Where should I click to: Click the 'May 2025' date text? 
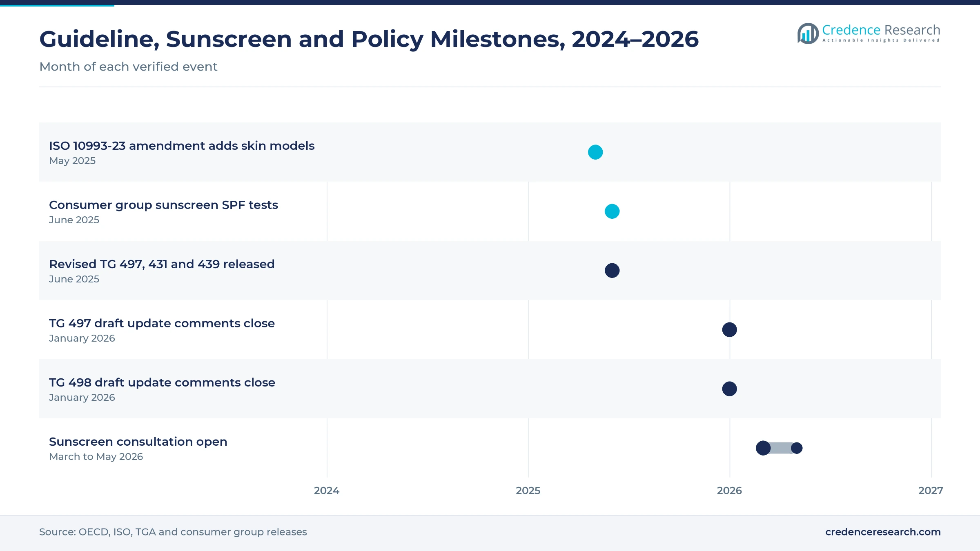click(72, 161)
